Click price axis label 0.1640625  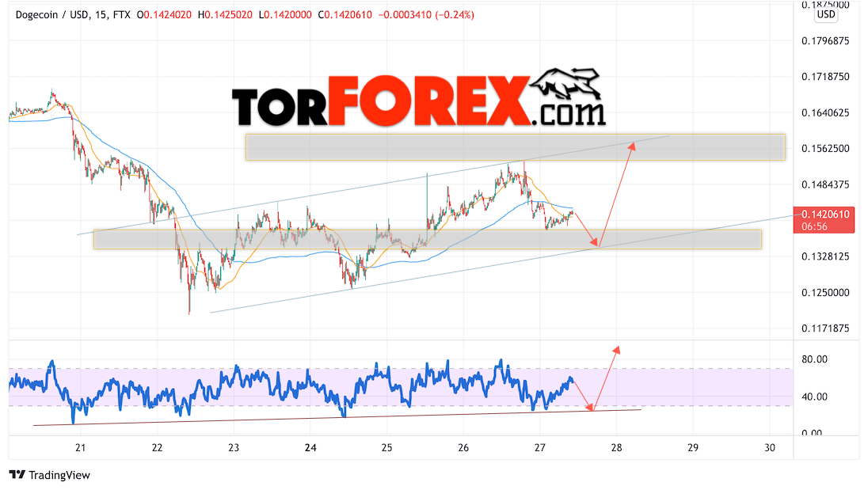point(824,113)
